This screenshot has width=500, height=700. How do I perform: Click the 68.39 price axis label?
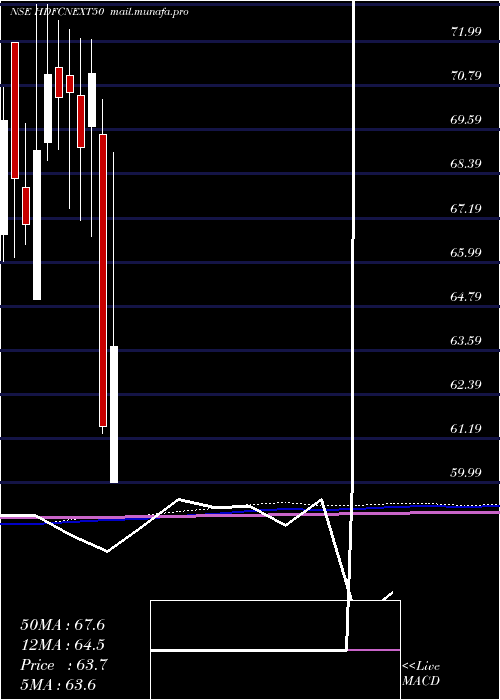click(x=467, y=164)
